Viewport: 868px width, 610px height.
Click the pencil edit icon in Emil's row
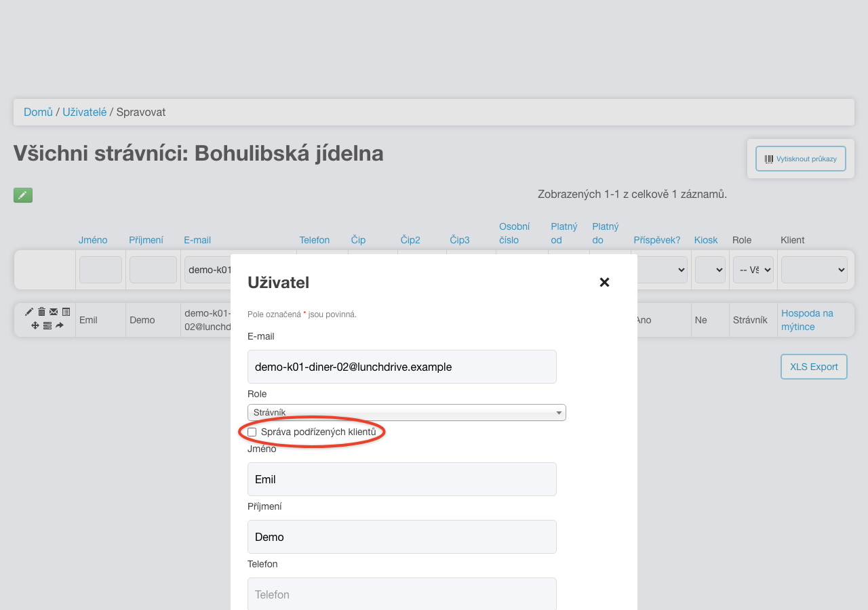[29, 312]
